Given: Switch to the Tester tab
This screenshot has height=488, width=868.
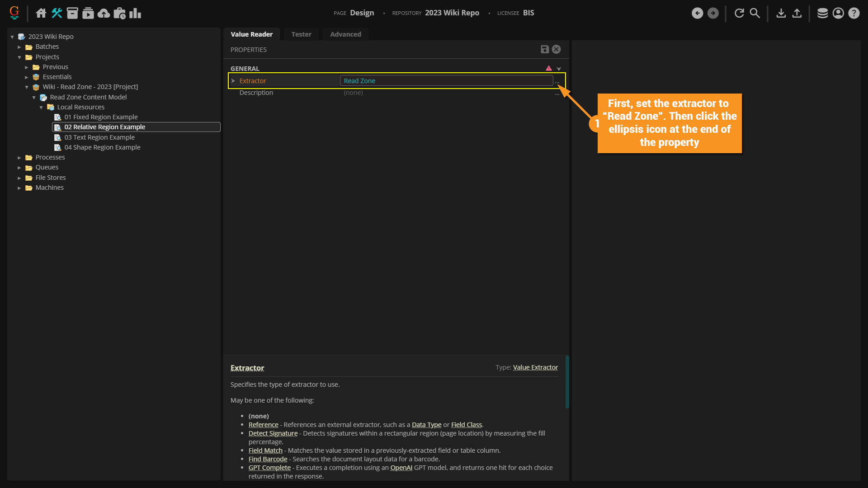Looking at the screenshot, I should tap(301, 34).
